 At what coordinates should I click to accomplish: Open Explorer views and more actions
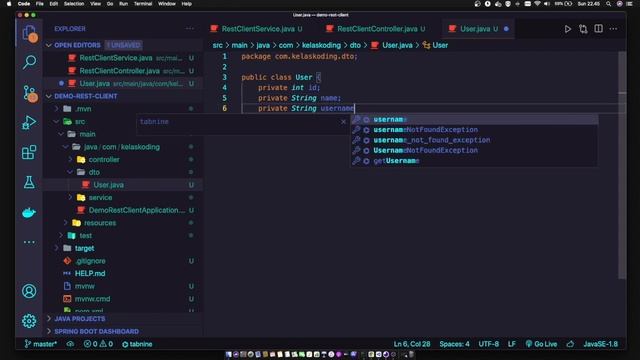pos(190,29)
